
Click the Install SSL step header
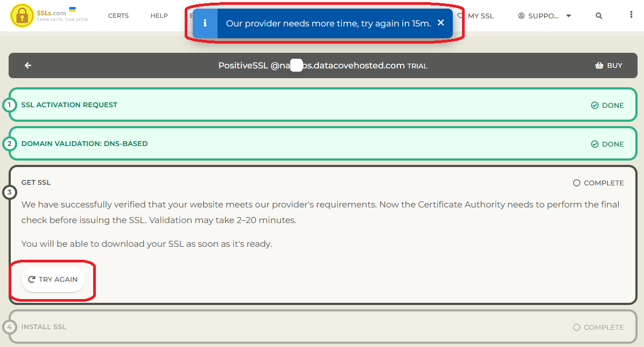pos(44,327)
